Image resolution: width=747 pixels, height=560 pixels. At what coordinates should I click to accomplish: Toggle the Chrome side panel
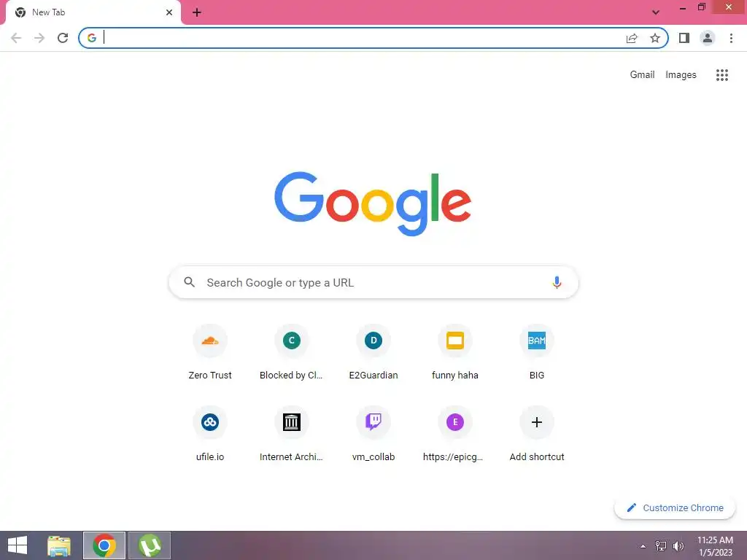pos(684,38)
